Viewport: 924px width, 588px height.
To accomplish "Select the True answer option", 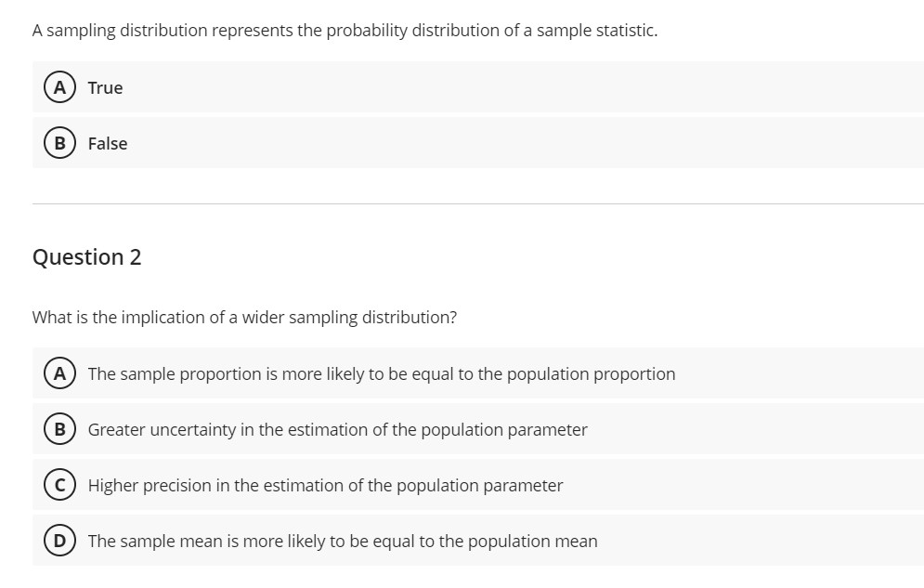I will (104, 87).
